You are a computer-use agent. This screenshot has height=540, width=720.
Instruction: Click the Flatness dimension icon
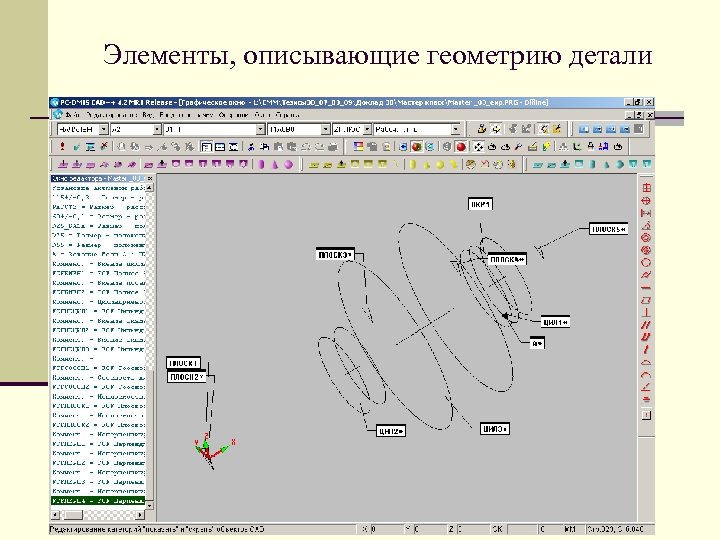[646, 300]
